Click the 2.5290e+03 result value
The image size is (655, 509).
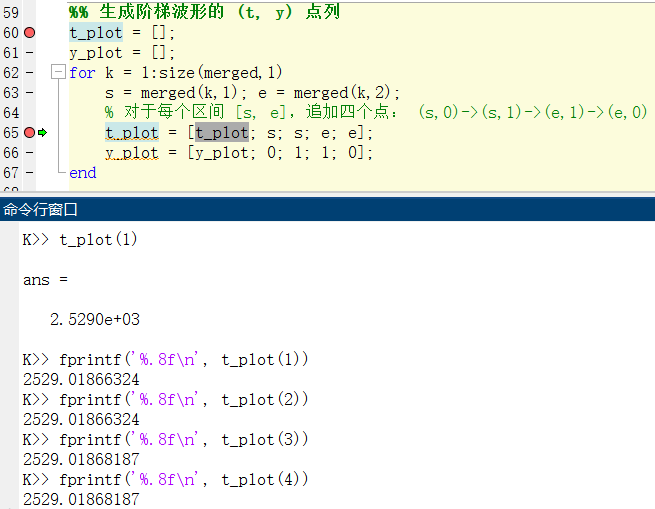tap(95, 320)
